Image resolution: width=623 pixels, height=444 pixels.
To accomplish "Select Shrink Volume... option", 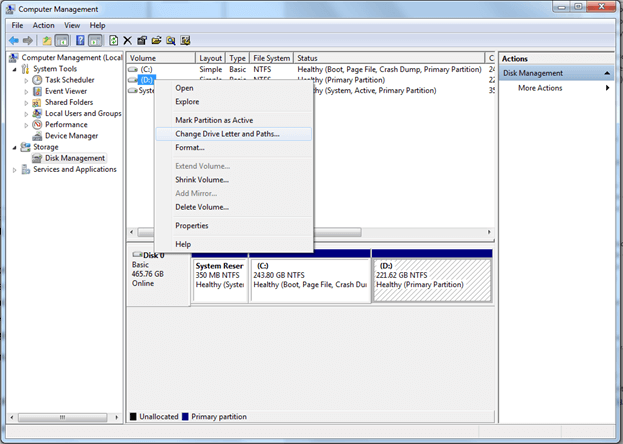I will point(234,180).
